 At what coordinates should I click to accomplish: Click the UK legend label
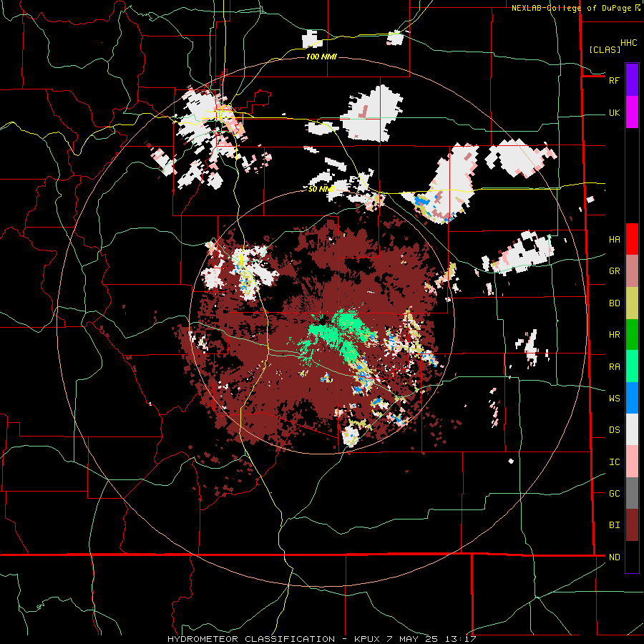(614, 112)
